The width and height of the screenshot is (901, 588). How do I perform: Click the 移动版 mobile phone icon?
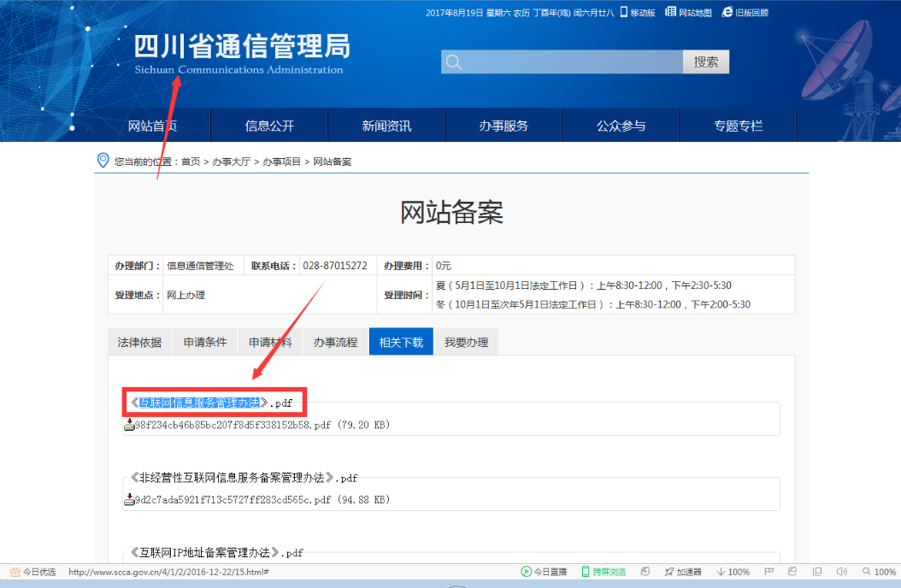[624, 12]
